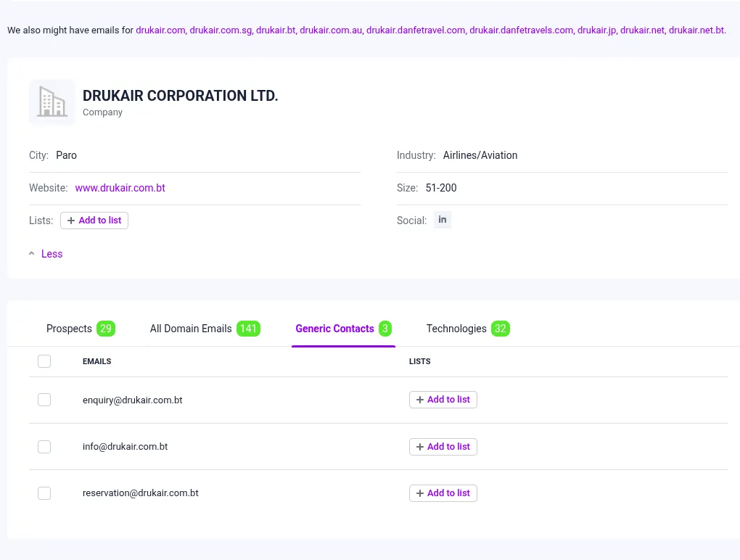
Task: Click the reservation@drukair.com.bt email text
Action: coord(141,493)
